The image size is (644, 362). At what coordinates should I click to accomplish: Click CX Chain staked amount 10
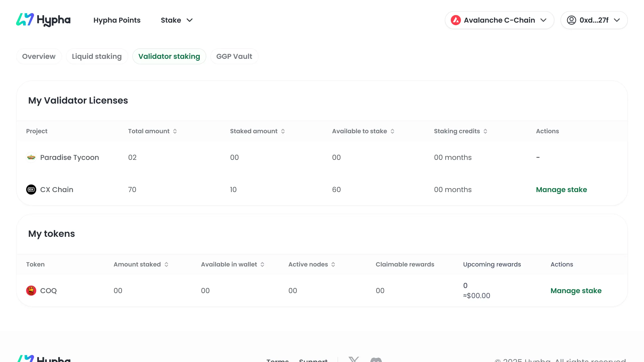[233, 190]
